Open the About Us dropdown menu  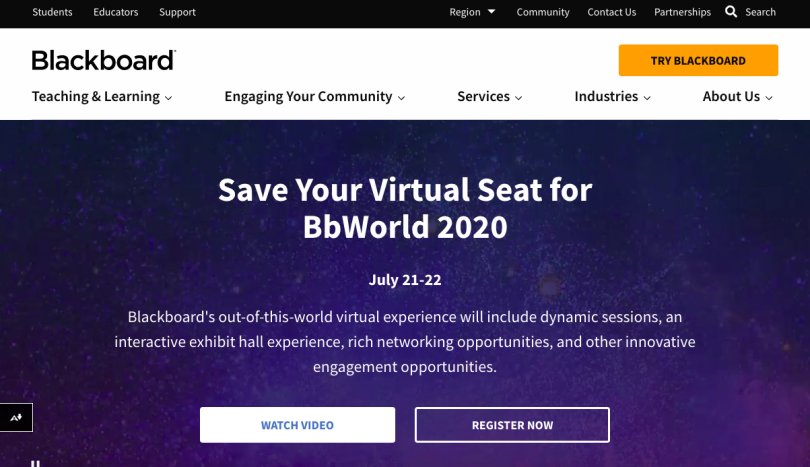[738, 97]
